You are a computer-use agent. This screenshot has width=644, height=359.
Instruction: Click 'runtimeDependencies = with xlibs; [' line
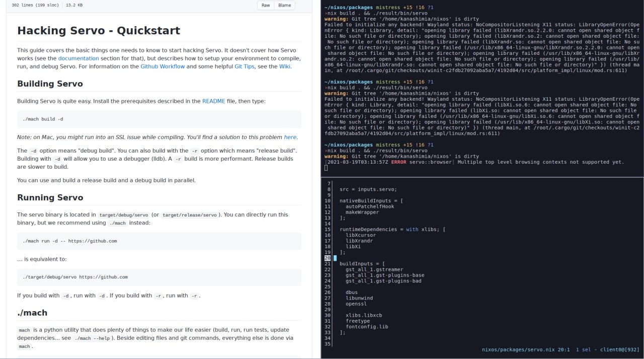(x=392, y=230)
